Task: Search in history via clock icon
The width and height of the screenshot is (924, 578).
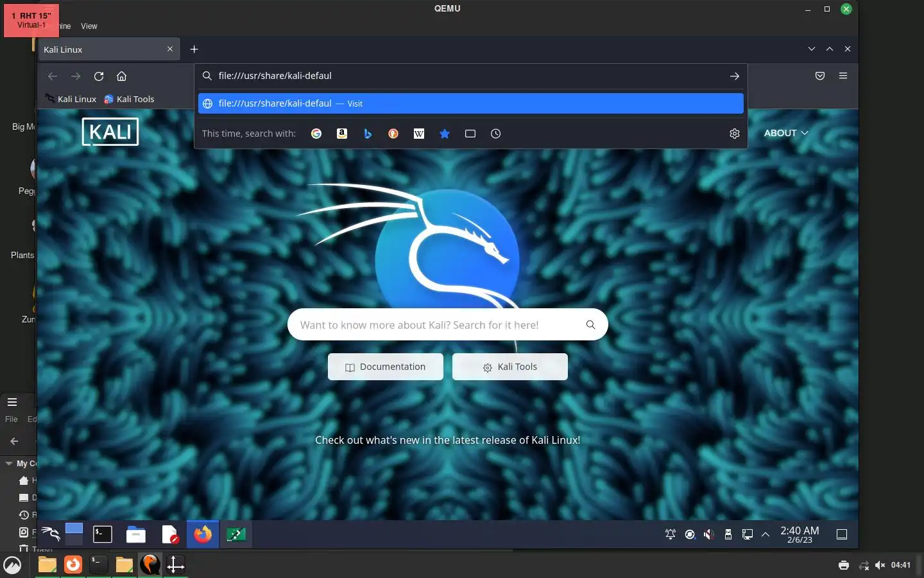Action: click(x=496, y=134)
